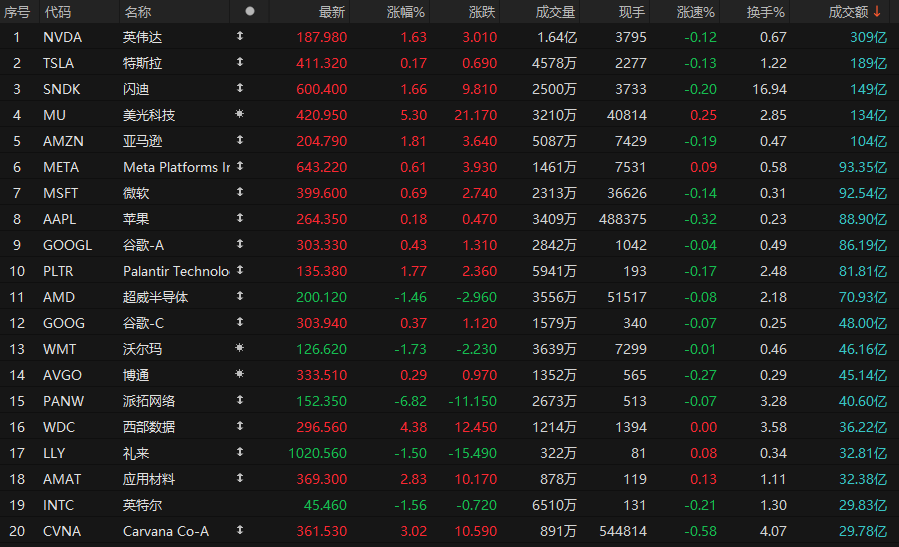Image resolution: width=899 pixels, height=547 pixels.
Task: Click the star marker in the WMT row
Action: point(240,347)
